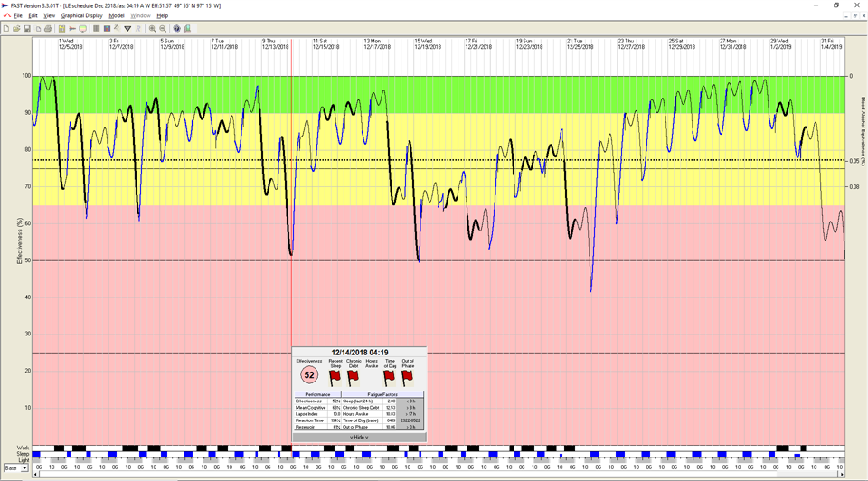
Task: Click the Recent Sleep red flag
Action: 335,377
